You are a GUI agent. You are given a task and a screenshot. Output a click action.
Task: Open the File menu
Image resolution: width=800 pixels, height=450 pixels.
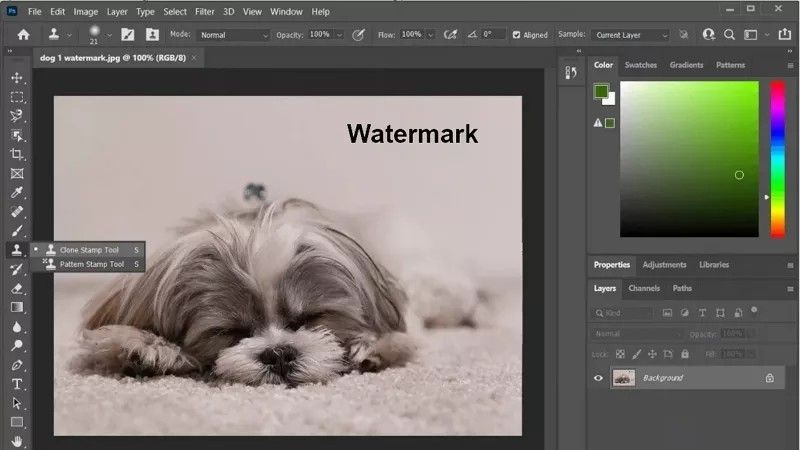coord(35,11)
